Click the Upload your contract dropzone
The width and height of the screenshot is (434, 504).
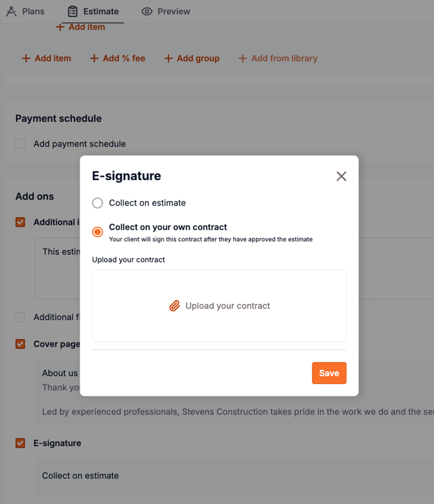click(219, 306)
